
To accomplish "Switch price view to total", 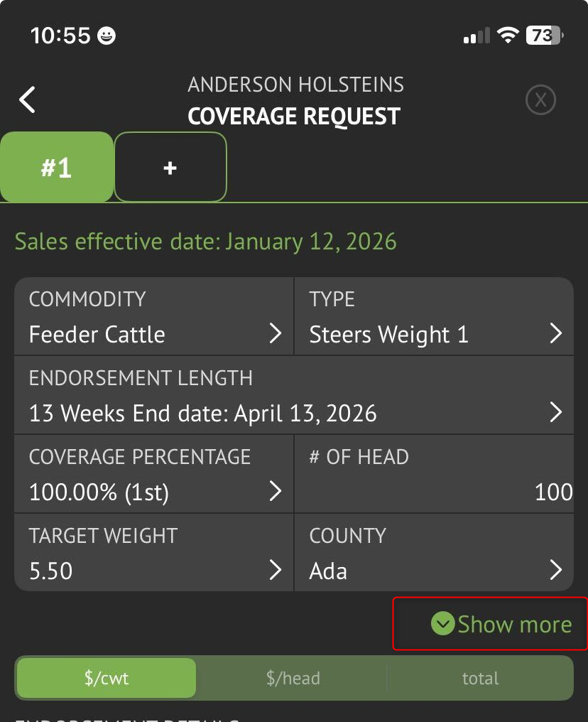I will coord(480,678).
